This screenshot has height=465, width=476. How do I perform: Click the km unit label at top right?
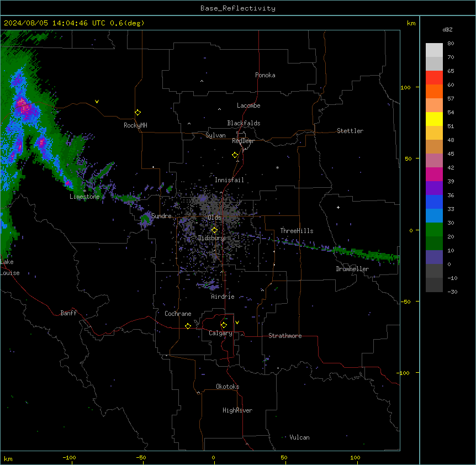[411, 23]
